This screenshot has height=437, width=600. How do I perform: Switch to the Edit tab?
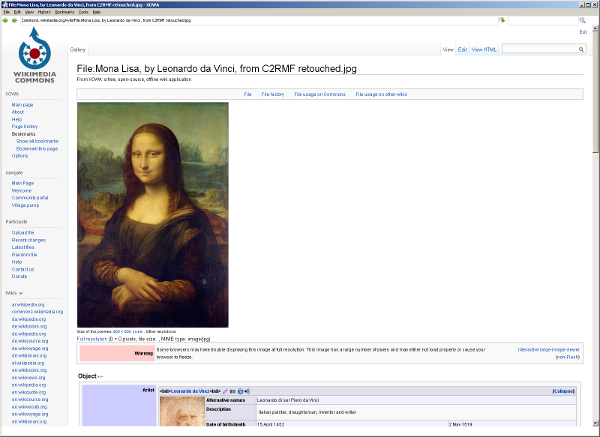(462, 49)
